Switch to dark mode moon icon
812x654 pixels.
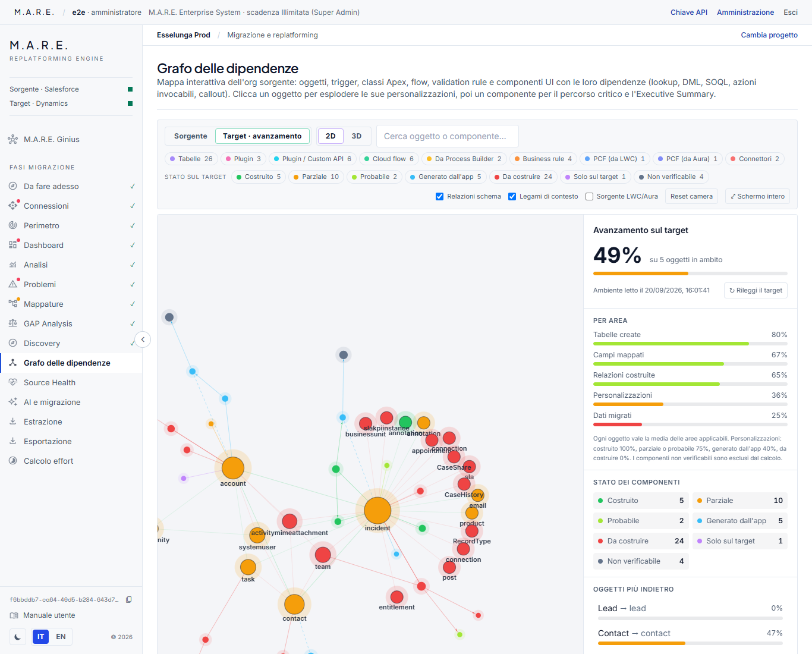[x=18, y=637]
